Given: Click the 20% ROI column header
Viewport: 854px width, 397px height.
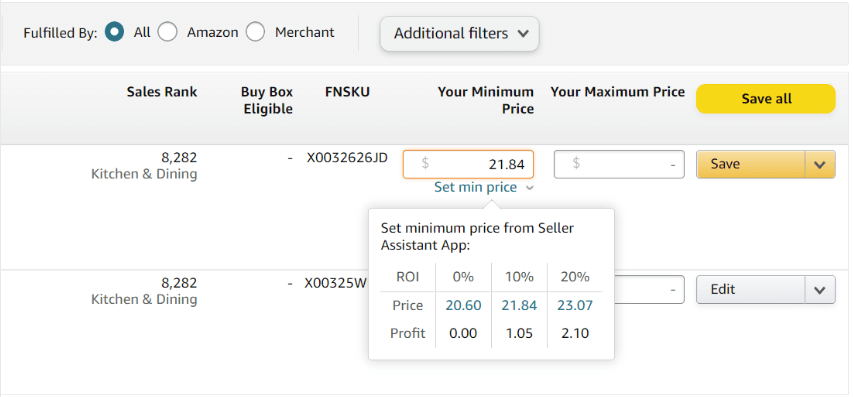Looking at the screenshot, I should (575, 277).
